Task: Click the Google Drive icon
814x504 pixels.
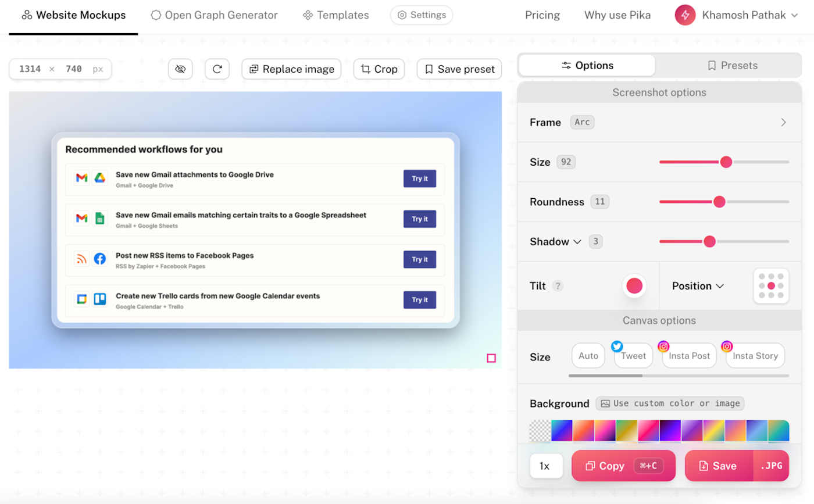Action: coord(99,178)
